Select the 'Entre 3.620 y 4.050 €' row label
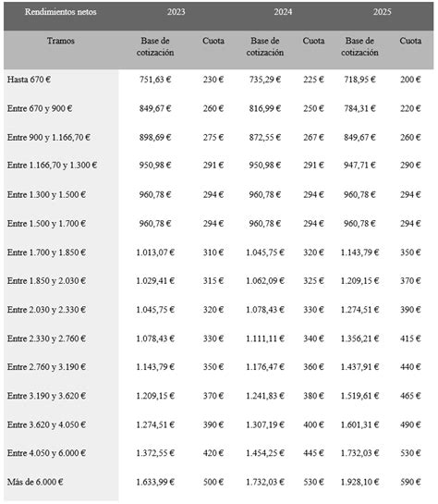The width and height of the screenshot is (438, 504). tap(46, 424)
